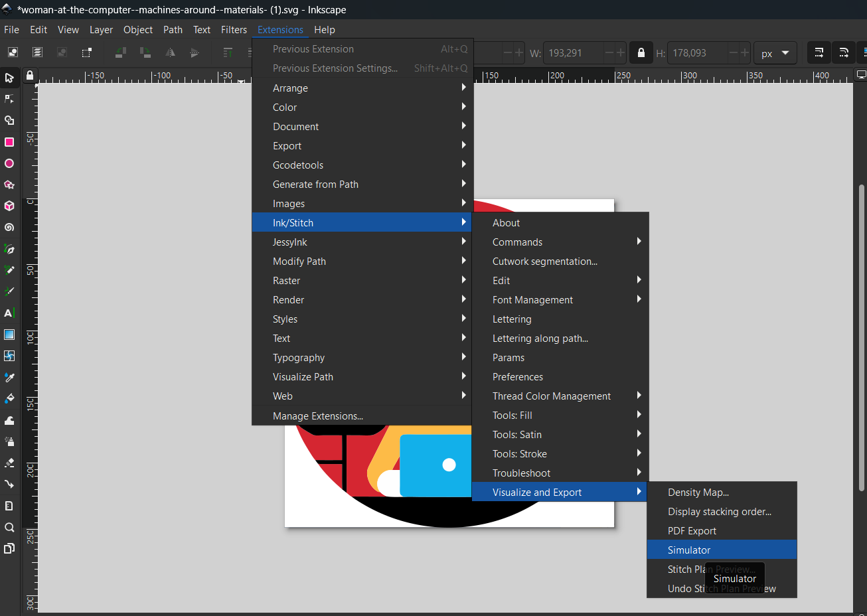Click Flip horizontal icon
The image size is (867, 616).
point(170,52)
